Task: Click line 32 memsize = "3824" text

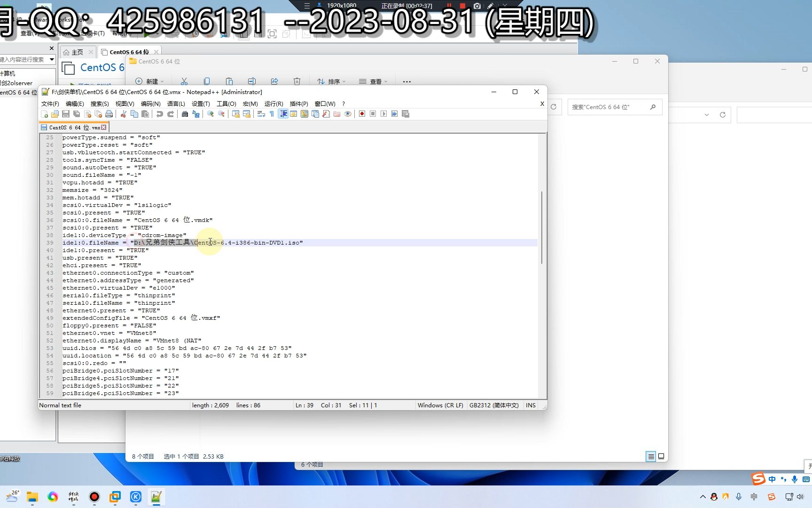Action: [x=92, y=190]
